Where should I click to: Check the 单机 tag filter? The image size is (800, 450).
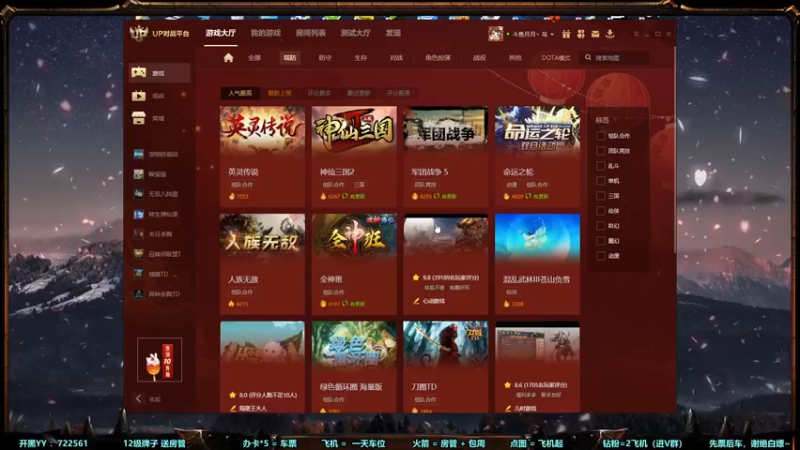point(601,181)
